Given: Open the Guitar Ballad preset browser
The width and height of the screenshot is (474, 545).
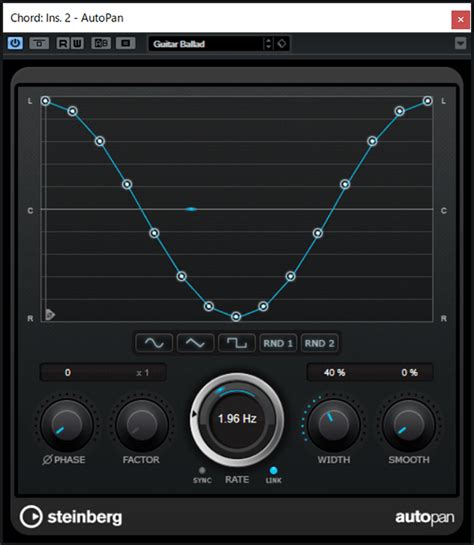Looking at the screenshot, I should click(x=206, y=44).
